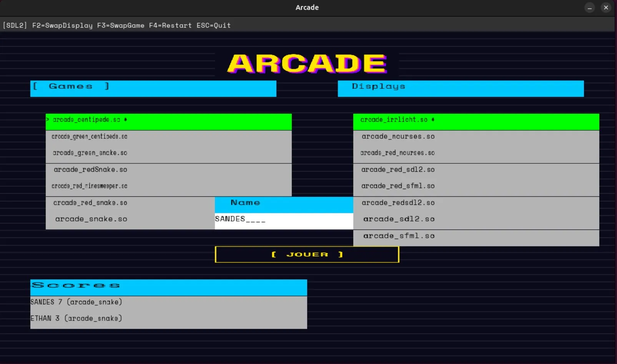Select arcade_sdl2.so display library
617x364 pixels.
476,221
